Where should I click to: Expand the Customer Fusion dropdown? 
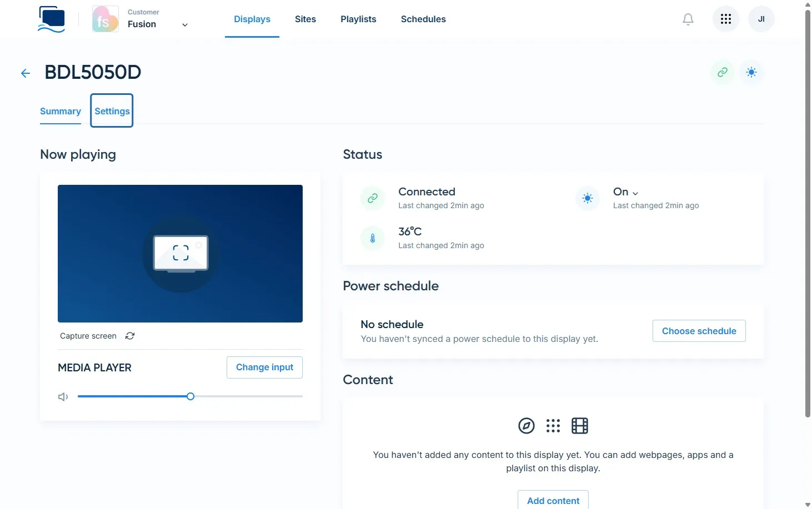point(185,24)
